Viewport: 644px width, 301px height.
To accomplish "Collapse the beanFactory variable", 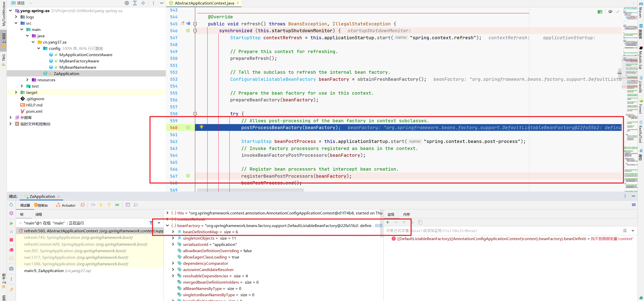I will tap(168, 225).
